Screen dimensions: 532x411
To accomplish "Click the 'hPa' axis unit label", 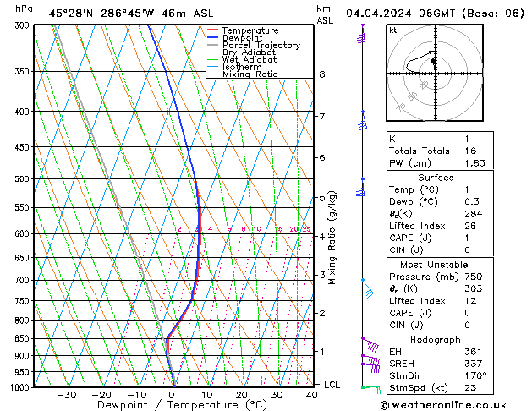I will pyautogui.click(x=24, y=9).
